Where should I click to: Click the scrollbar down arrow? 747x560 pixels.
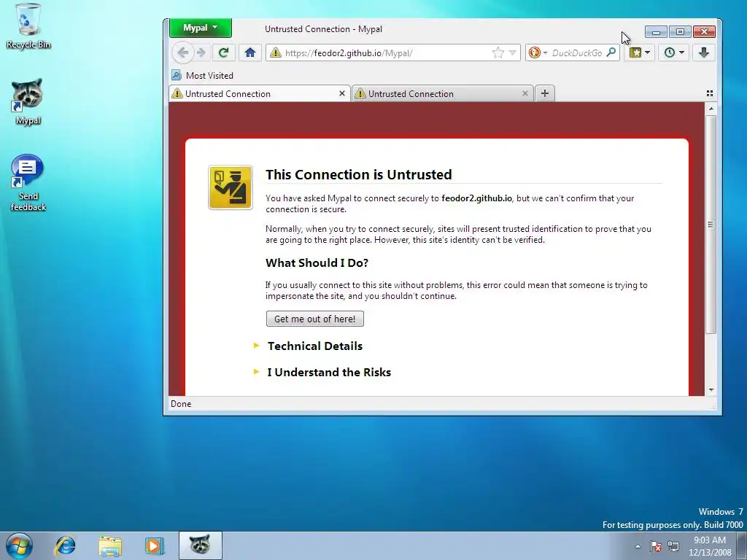(711, 390)
